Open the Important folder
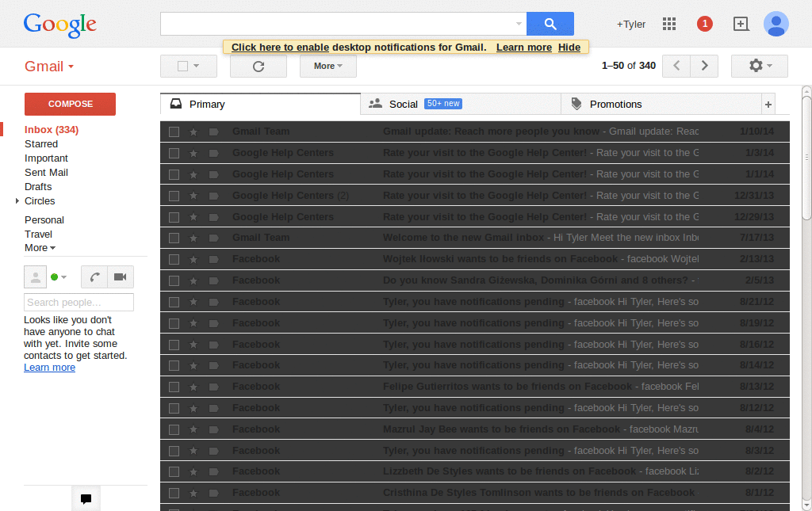 46,158
